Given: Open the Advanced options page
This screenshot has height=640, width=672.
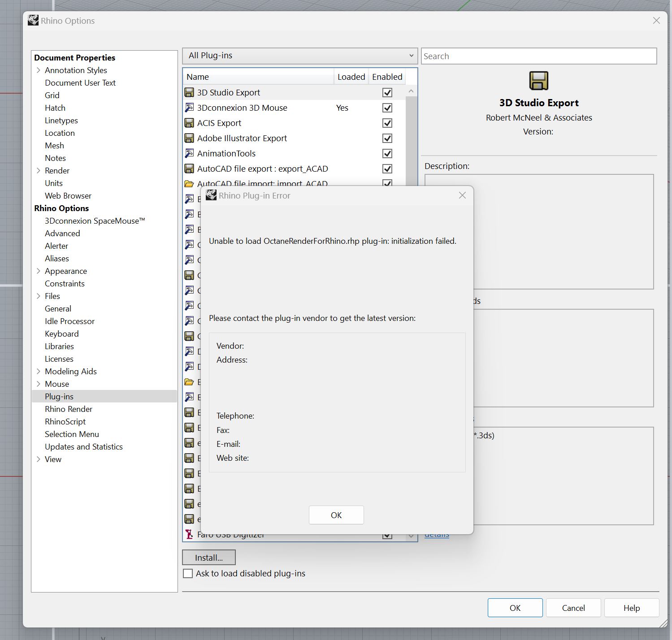Looking at the screenshot, I should pyautogui.click(x=62, y=234).
